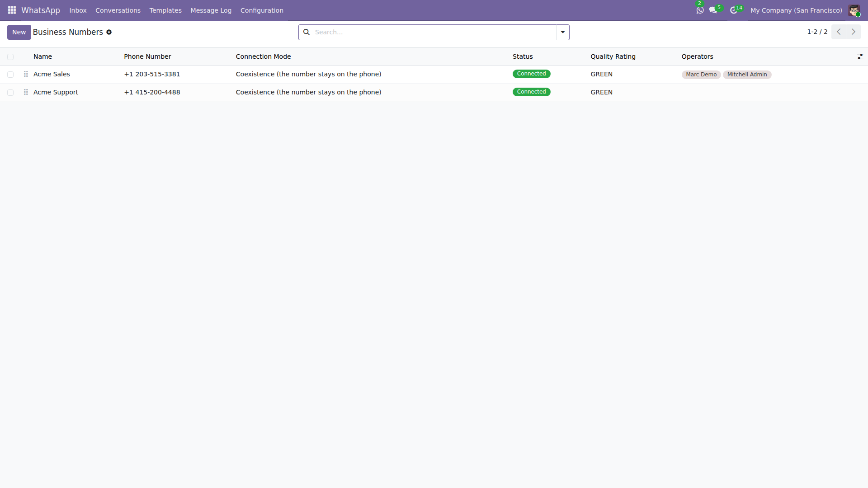Toggle the select-all checkbox in the header
Image resolution: width=868 pixels, height=488 pixels.
click(x=10, y=57)
